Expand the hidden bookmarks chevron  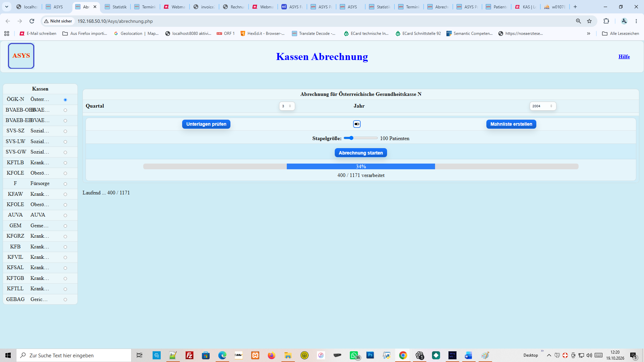pos(588,34)
